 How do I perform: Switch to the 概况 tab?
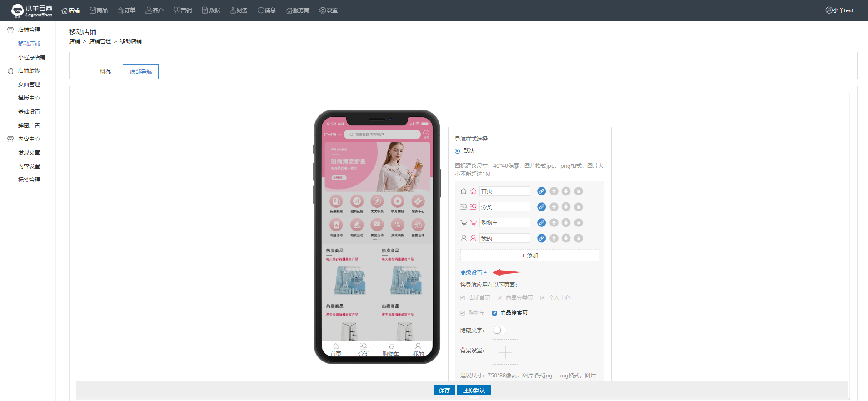pos(105,71)
